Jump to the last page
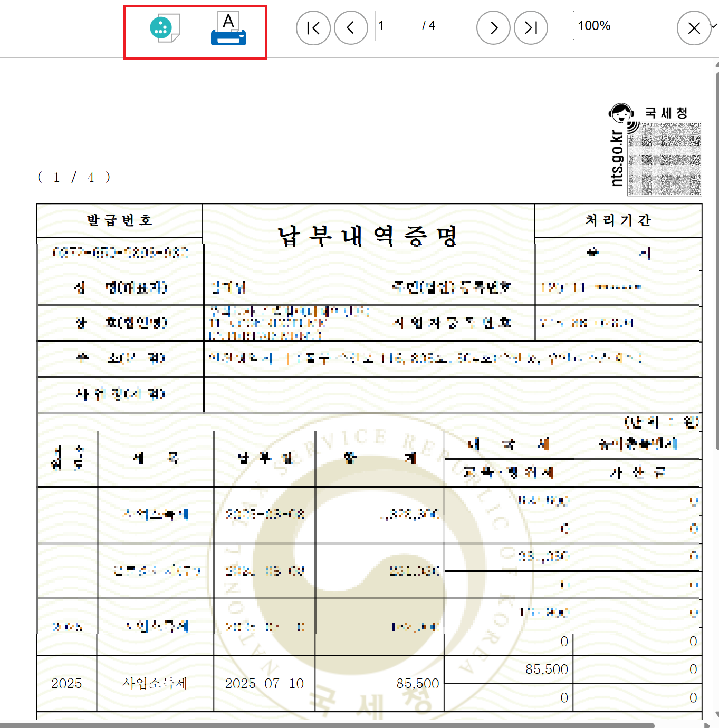Viewport: 719px width, 728px height. [x=531, y=28]
